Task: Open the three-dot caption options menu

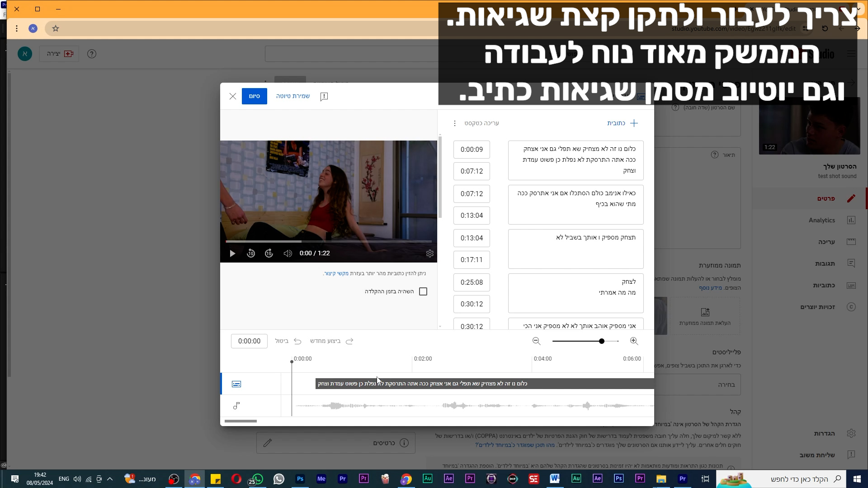Action: coord(455,123)
